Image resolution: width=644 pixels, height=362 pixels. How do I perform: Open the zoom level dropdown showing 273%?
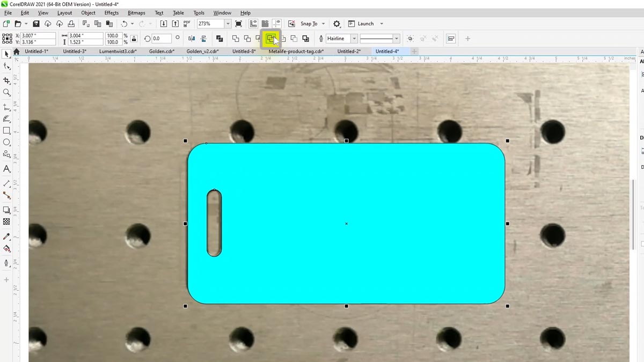click(228, 24)
